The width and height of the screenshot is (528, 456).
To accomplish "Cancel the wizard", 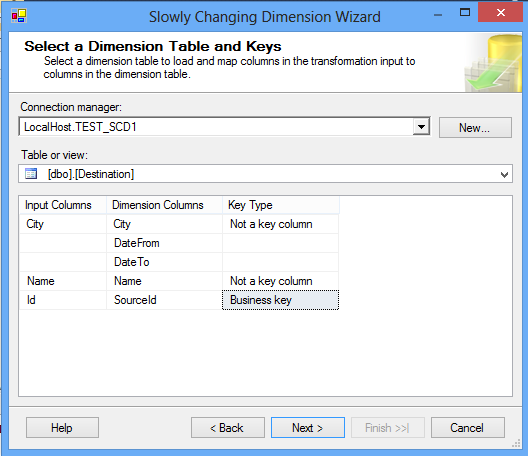I will (468, 428).
